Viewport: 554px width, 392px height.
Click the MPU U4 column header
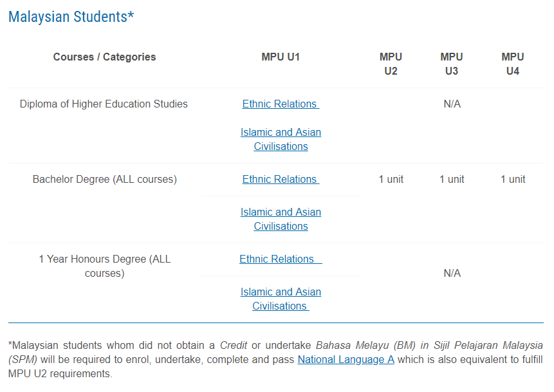(513, 64)
